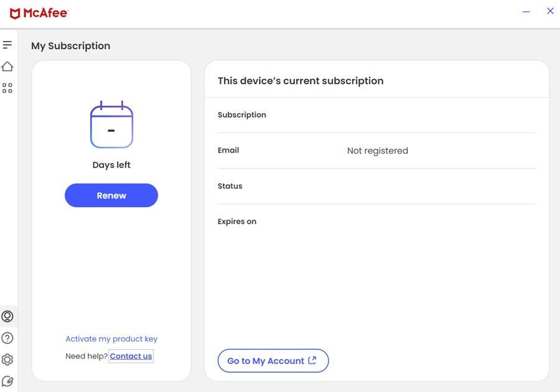Go to the Home icon in sidebar
The height and width of the screenshot is (392, 560).
[x=7, y=67]
